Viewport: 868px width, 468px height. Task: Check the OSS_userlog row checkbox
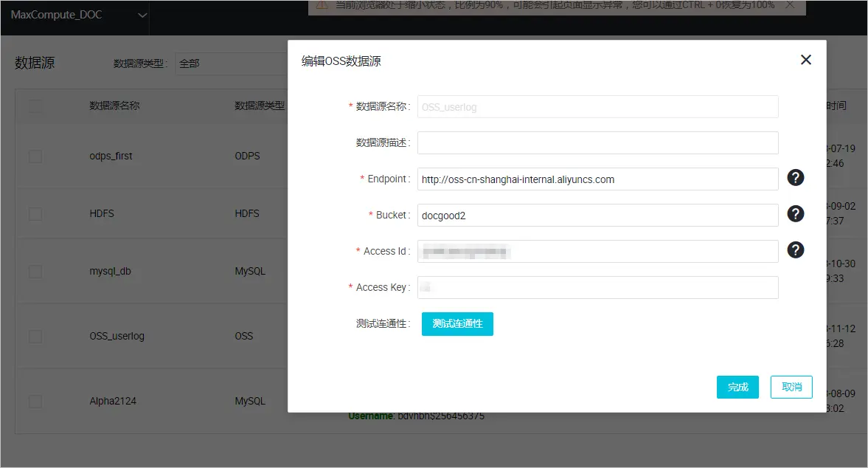point(35,336)
